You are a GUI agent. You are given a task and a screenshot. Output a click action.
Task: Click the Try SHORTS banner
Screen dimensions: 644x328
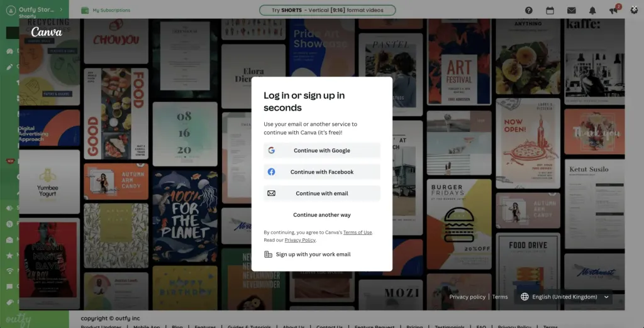click(x=327, y=10)
